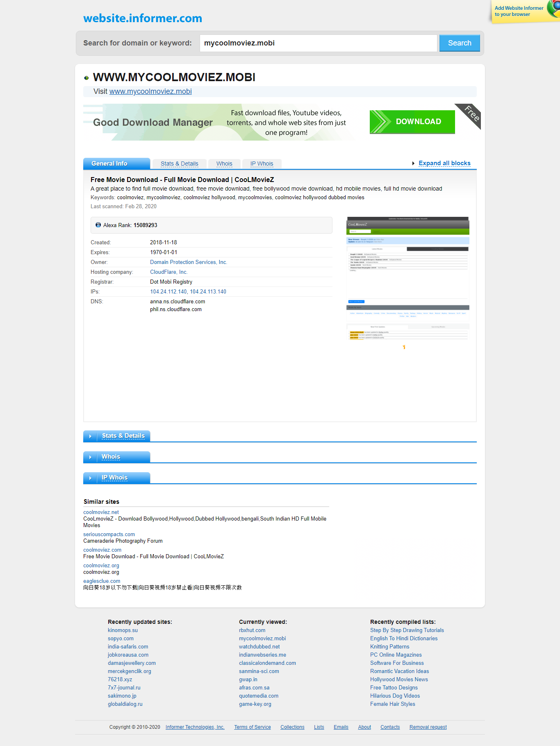Open currently viewed site quotemedia.com
The height and width of the screenshot is (746, 560).
coord(259,696)
